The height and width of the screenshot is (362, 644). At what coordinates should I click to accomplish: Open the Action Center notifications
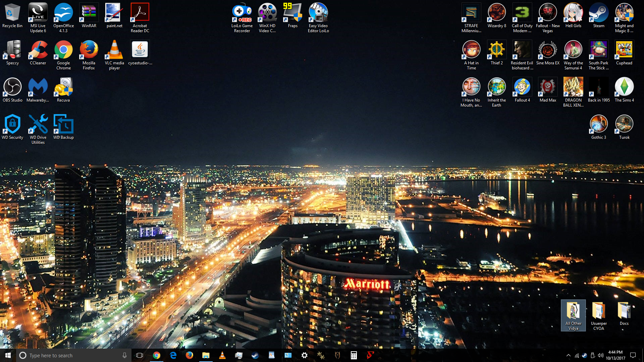click(633, 355)
